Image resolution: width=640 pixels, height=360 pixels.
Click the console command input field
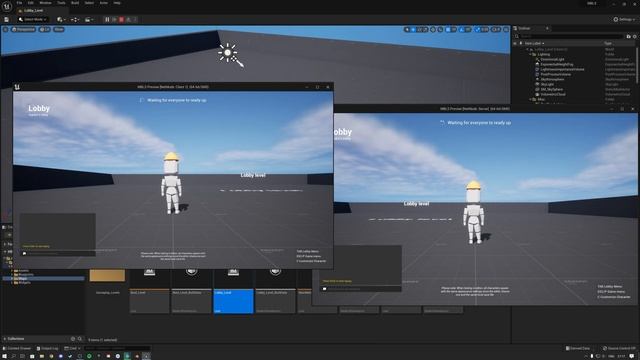117,348
